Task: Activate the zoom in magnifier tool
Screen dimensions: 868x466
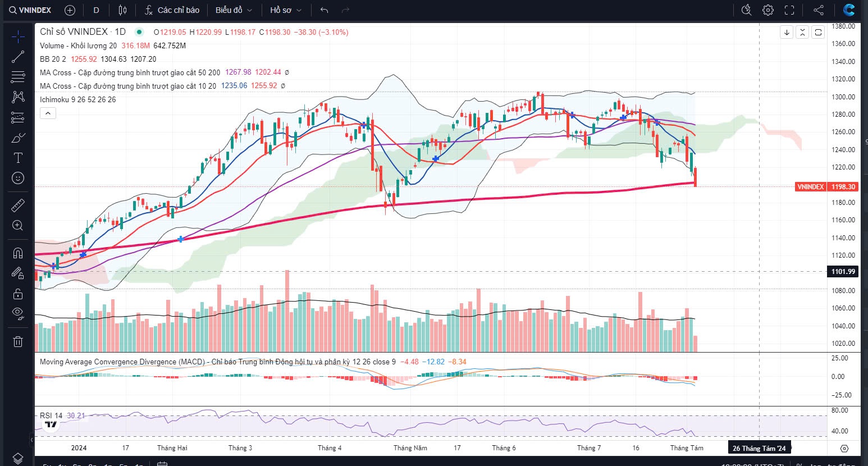Action: [x=18, y=225]
